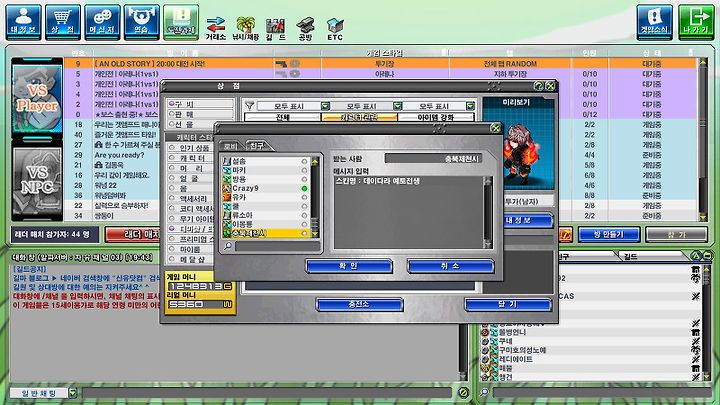This screenshot has height=405, width=720.
Task: Open the 내정보 (My Info) top button
Action: 23,22
